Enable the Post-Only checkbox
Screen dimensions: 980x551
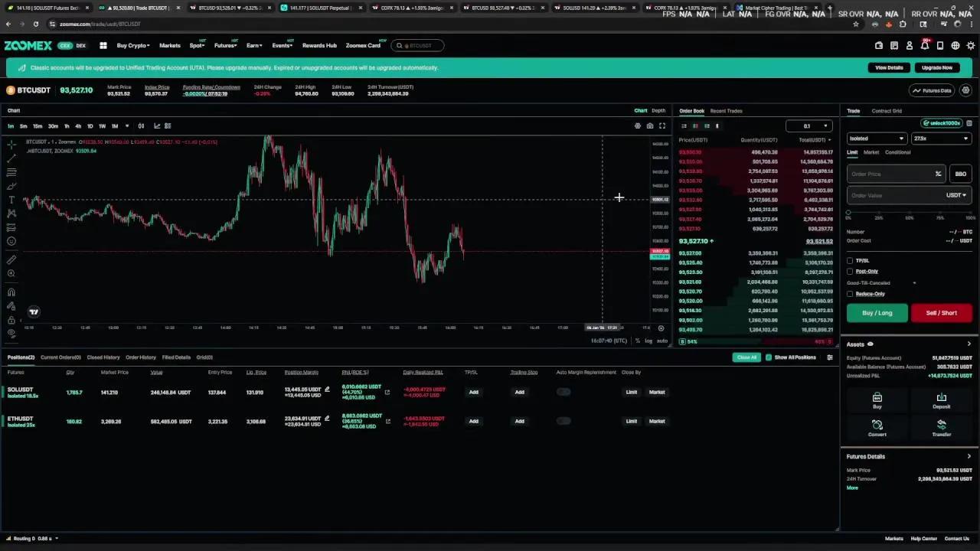pyautogui.click(x=850, y=272)
